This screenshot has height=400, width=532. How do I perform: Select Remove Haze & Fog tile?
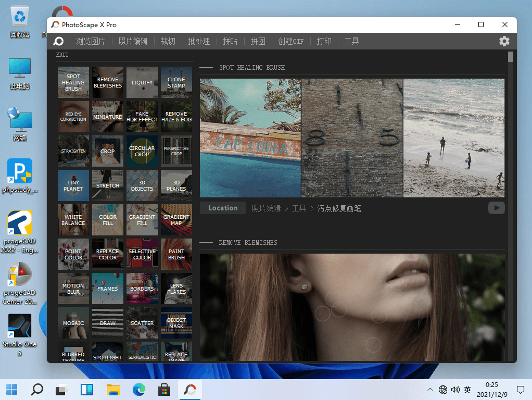176,117
